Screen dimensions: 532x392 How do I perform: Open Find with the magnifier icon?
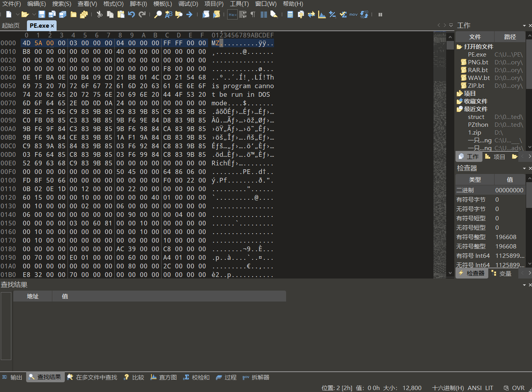coord(158,14)
